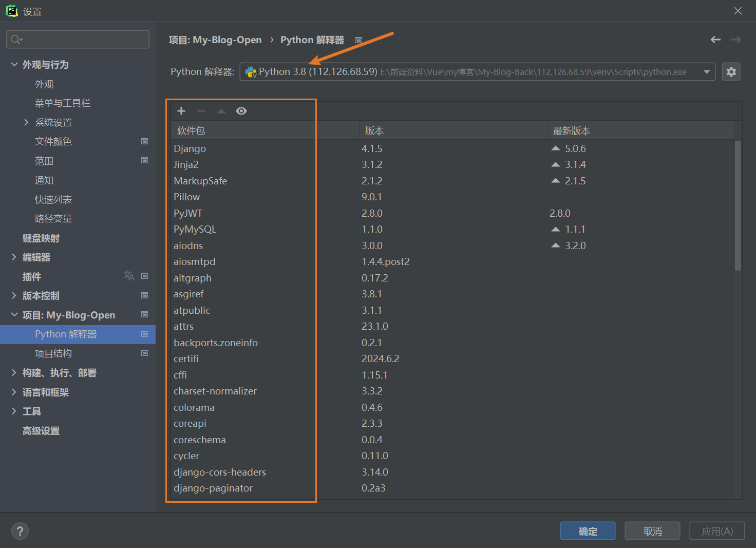The width and height of the screenshot is (756, 548).
Task: Click the MarkupSafe upgrade arrow to 2.1.5
Action: pyautogui.click(x=555, y=180)
